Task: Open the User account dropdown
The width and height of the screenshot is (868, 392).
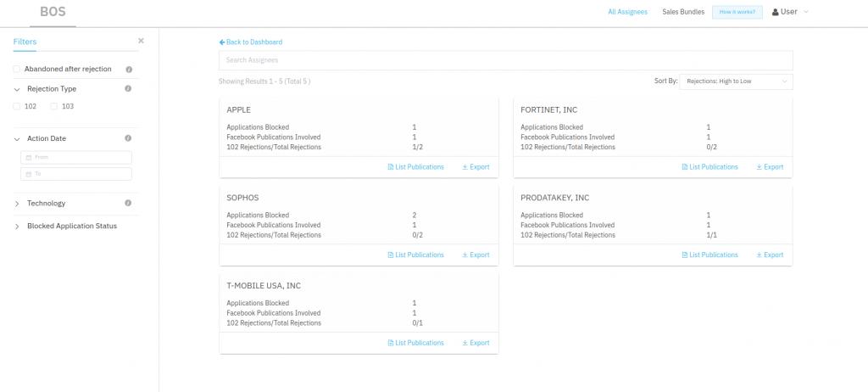Action: point(790,12)
